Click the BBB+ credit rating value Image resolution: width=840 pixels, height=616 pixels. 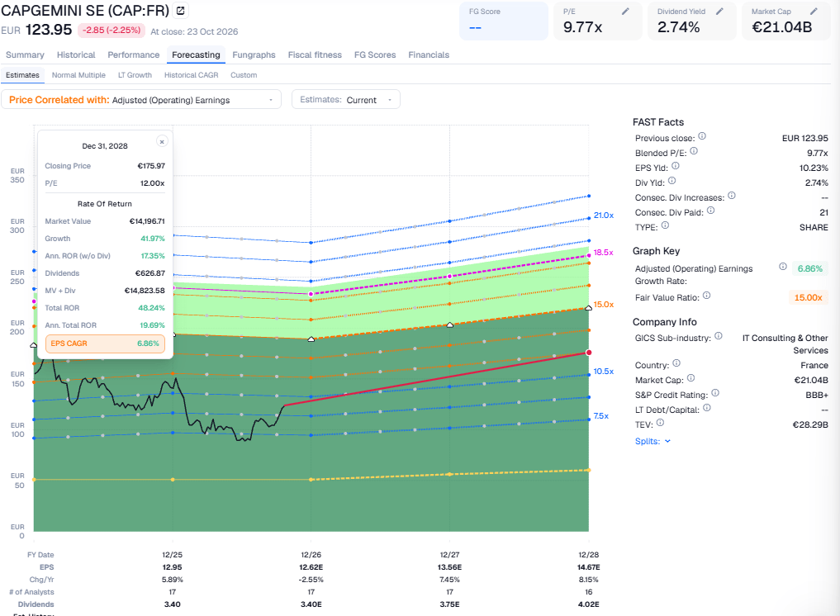click(817, 395)
